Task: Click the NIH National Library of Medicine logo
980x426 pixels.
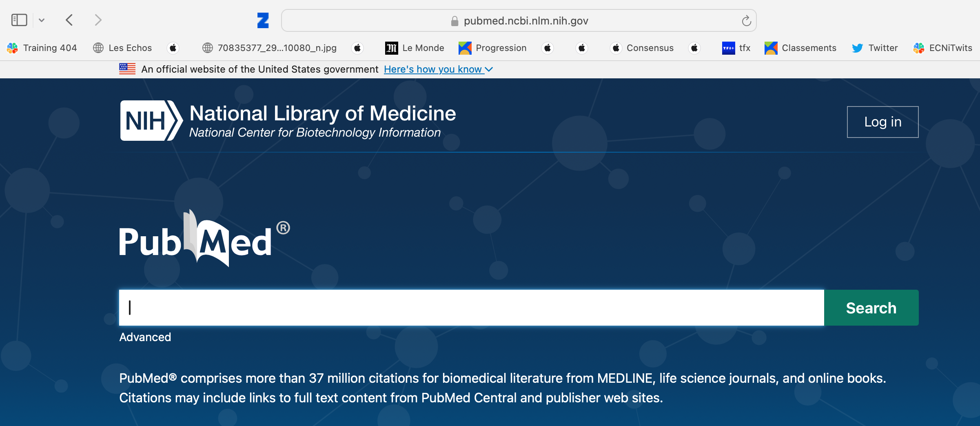Action: pyautogui.click(x=288, y=121)
